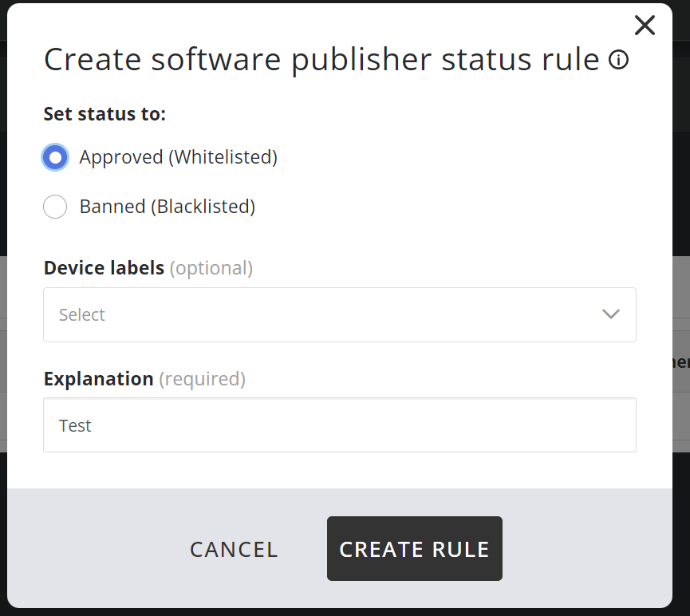Click the "Explanation" field label
This screenshot has width=690, height=616.
pos(98,379)
